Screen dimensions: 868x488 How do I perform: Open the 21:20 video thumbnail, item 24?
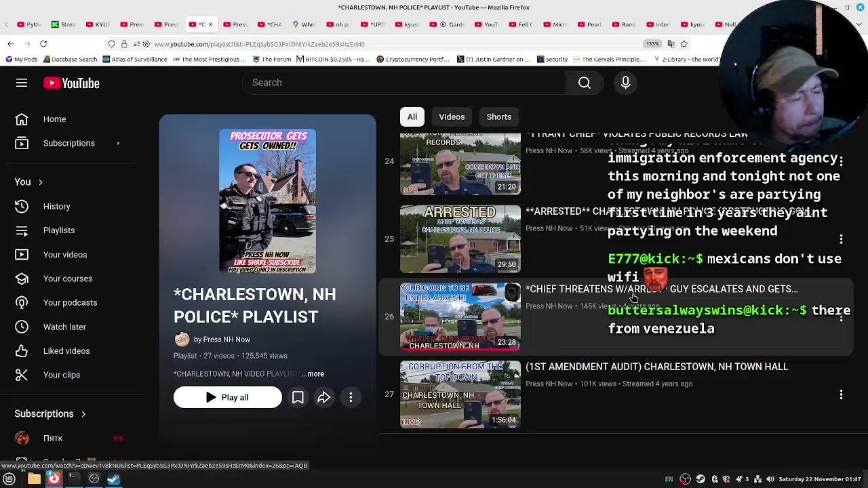point(460,163)
